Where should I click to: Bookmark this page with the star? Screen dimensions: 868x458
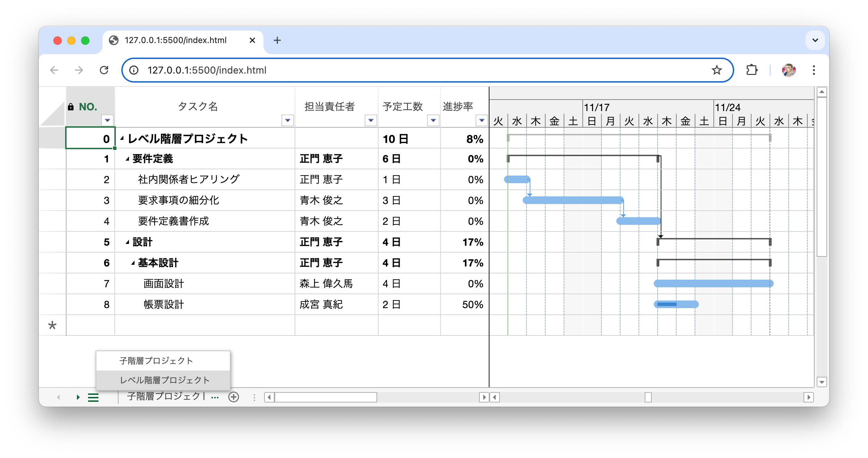tap(717, 70)
